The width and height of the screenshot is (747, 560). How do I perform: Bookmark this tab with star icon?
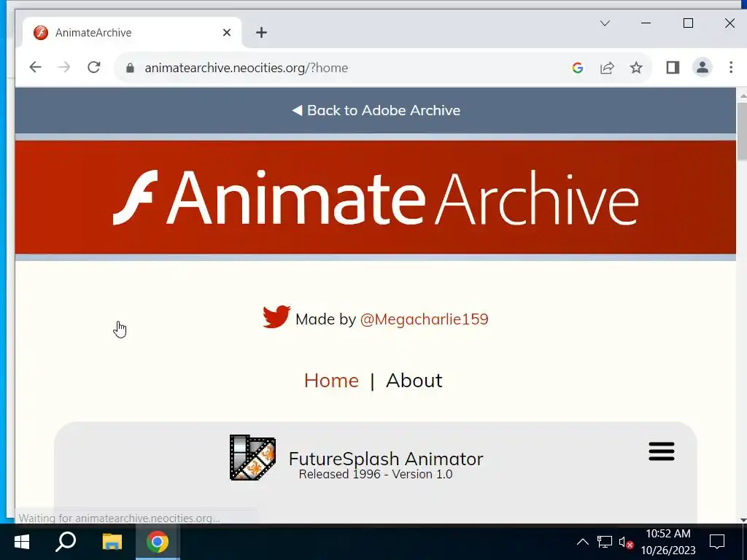click(636, 68)
